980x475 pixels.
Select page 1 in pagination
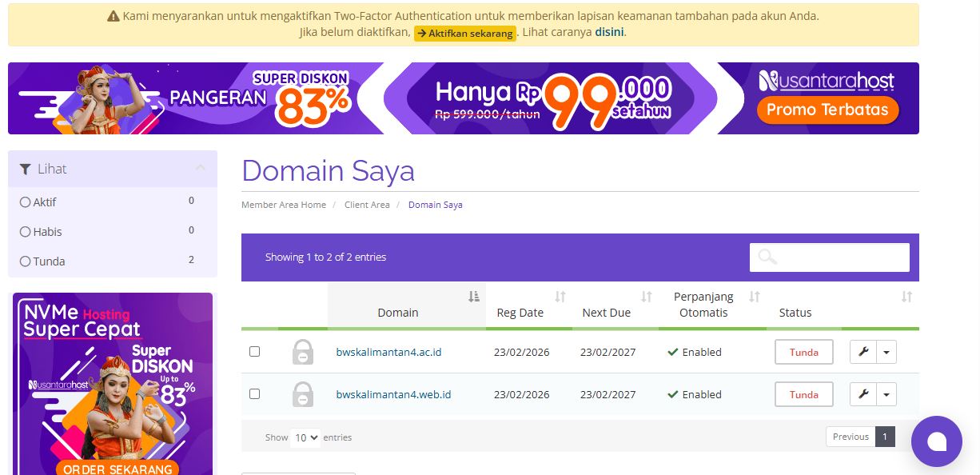[885, 437]
